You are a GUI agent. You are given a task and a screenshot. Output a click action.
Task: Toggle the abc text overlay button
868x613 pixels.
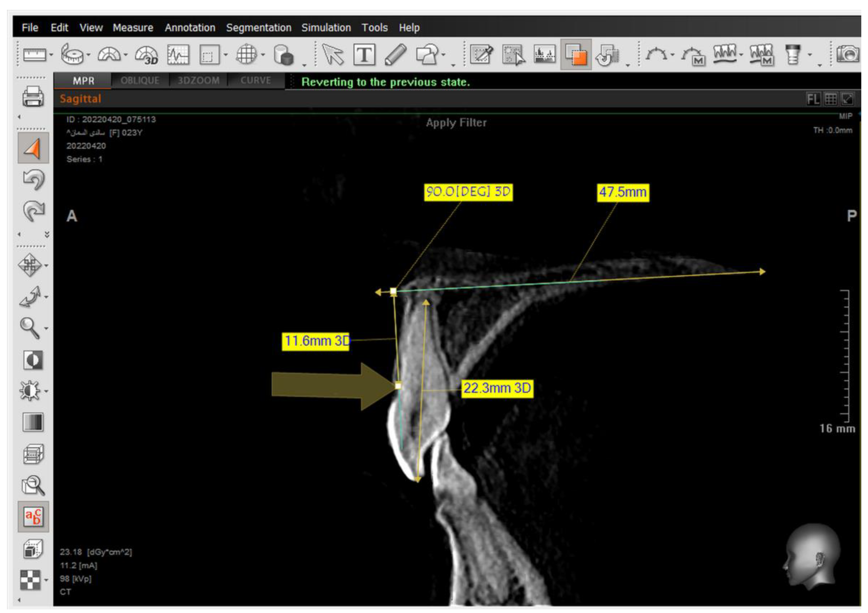pyautogui.click(x=33, y=517)
